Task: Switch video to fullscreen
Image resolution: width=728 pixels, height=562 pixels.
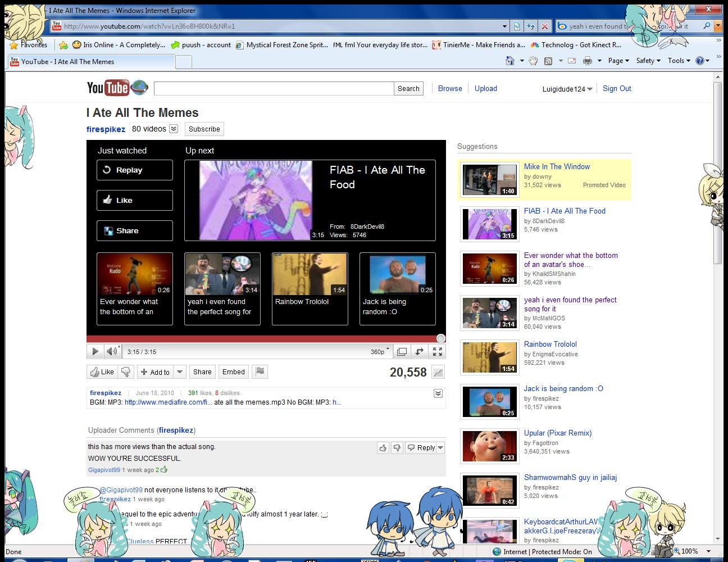Action: (x=438, y=352)
